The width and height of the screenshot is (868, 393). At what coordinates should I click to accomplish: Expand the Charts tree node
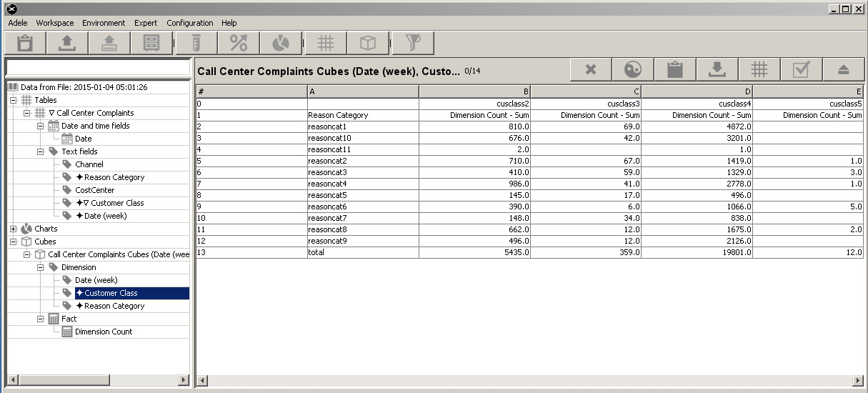pyautogui.click(x=13, y=229)
